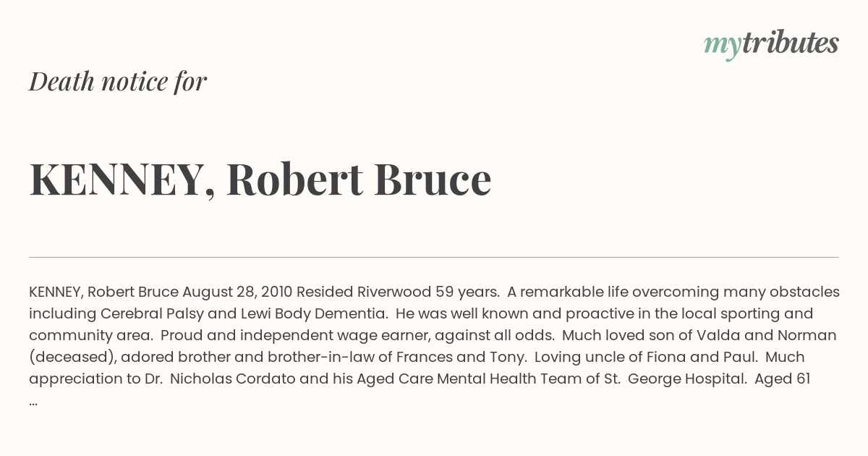Click the mytributes logo

tap(771, 44)
